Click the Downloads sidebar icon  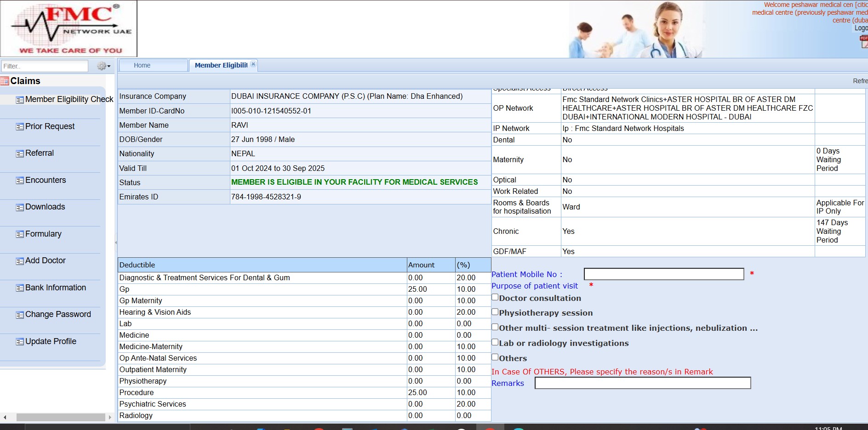coord(20,208)
